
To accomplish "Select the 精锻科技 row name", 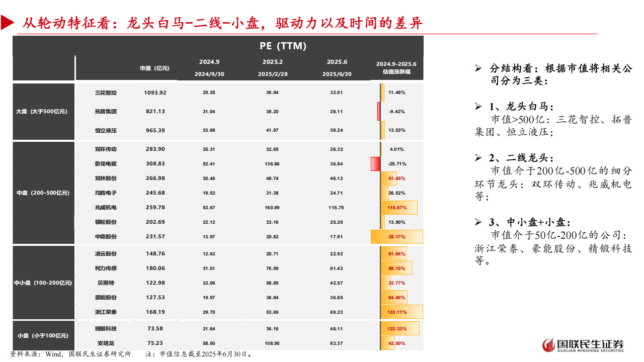I will coord(106,329).
